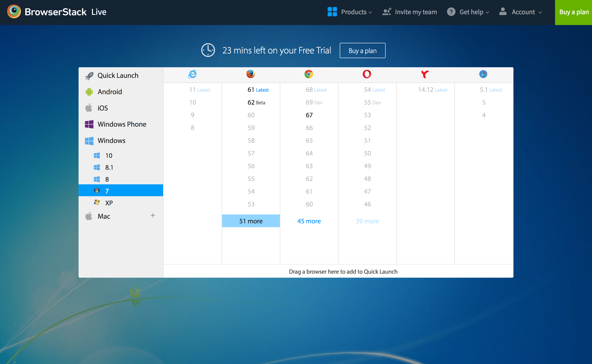This screenshot has height=364, width=592.
Task: Click the BrowserStack logo icon
Action: pyautogui.click(x=14, y=11)
